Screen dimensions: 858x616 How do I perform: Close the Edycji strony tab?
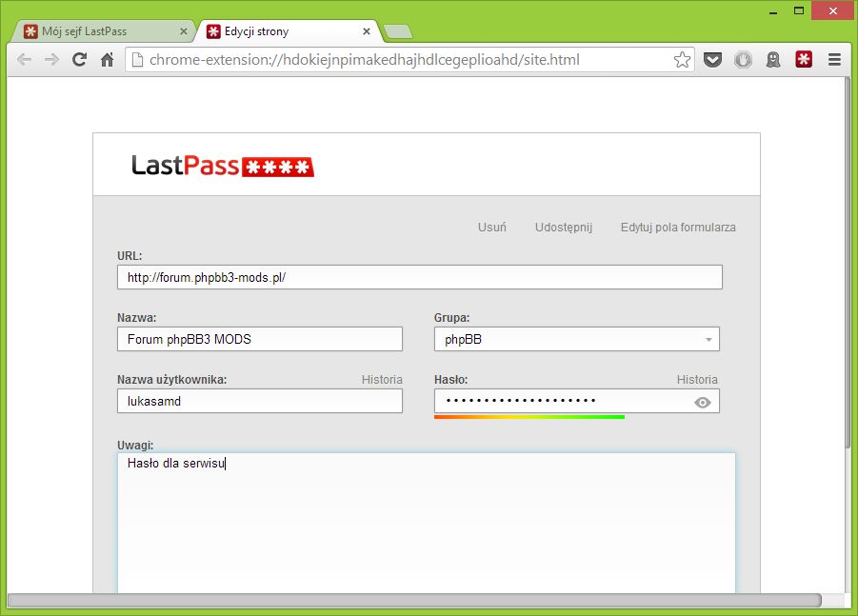click(367, 31)
